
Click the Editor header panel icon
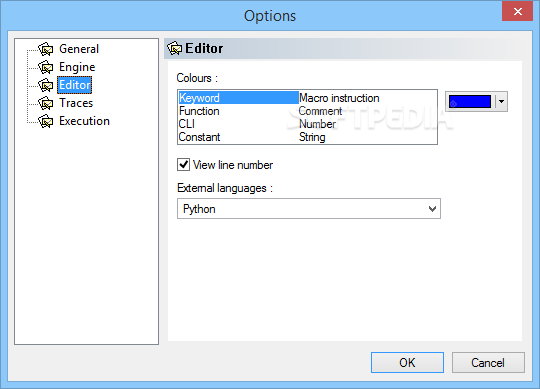[x=175, y=48]
